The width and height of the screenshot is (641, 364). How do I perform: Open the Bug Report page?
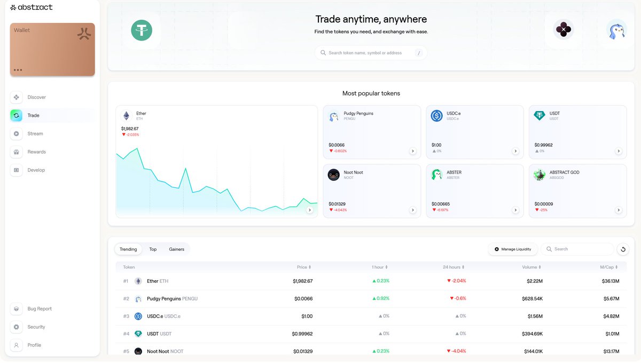click(x=52, y=308)
